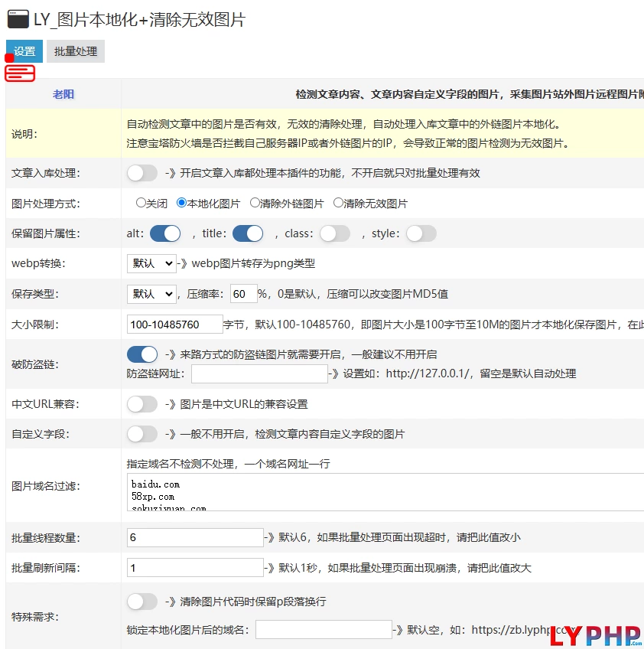
Task: Enable the style attribute toggle
Action: click(421, 233)
